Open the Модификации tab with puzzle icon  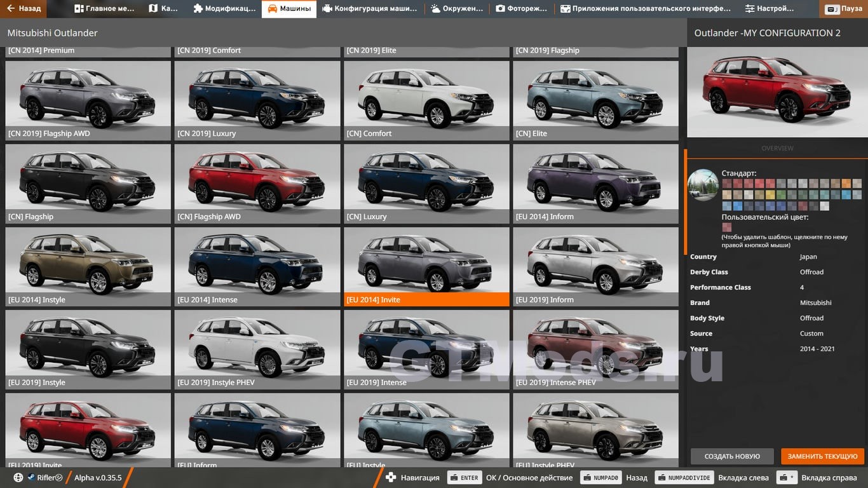click(x=225, y=9)
